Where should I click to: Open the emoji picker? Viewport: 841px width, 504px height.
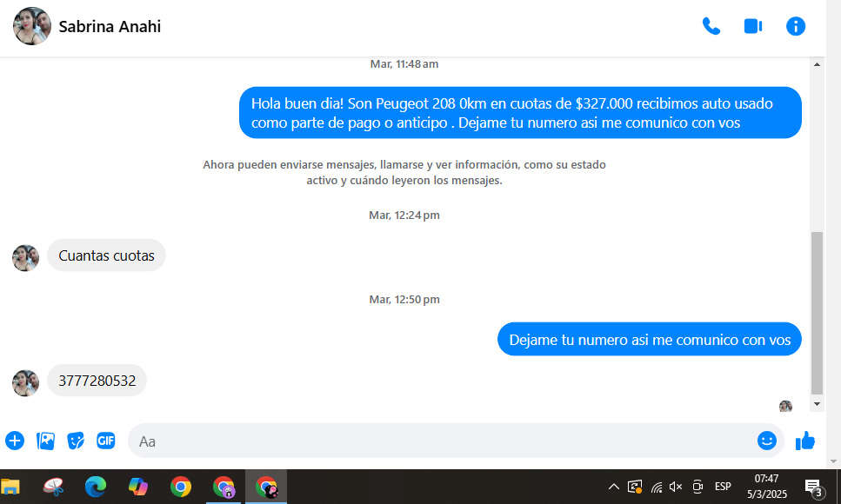tap(766, 441)
